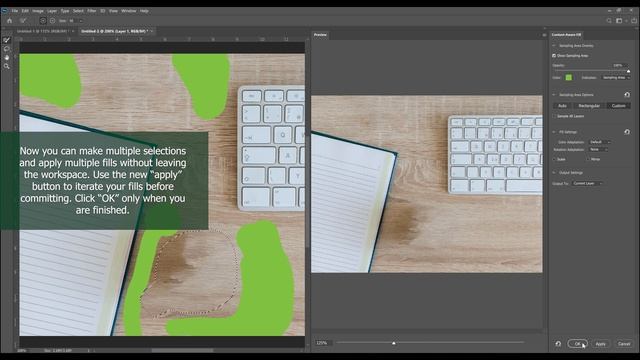Collapse the Output Settings section
The width and height of the screenshot is (640, 360).
coord(554,173)
